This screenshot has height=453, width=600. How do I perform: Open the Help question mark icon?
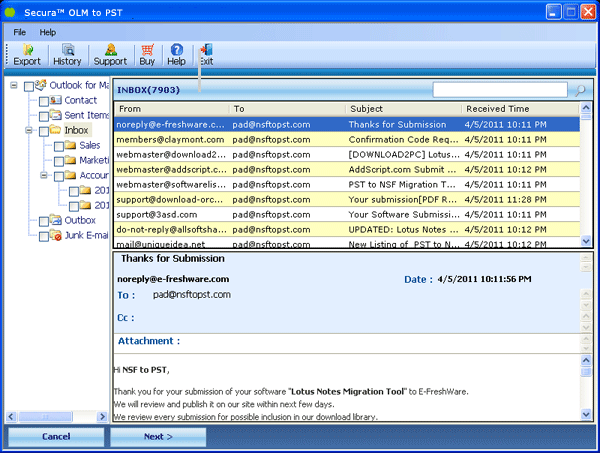[x=176, y=49]
